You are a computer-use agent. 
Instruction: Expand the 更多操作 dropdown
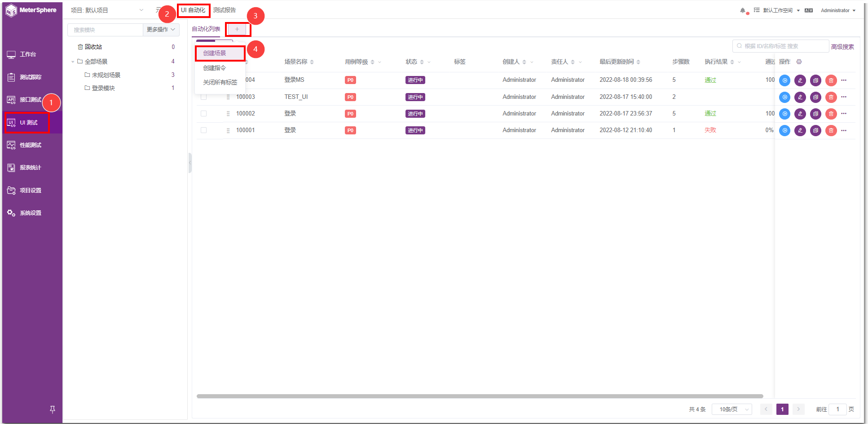(161, 30)
